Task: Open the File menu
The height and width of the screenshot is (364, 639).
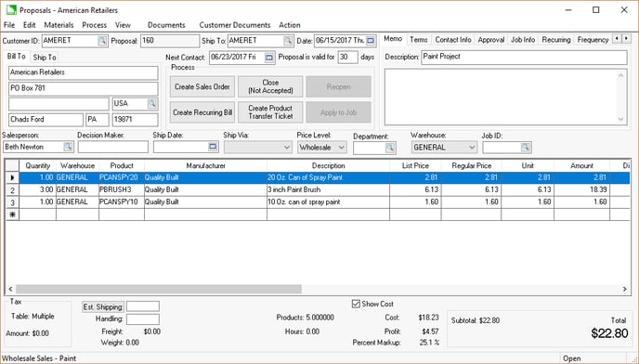Action: tap(9, 25)
